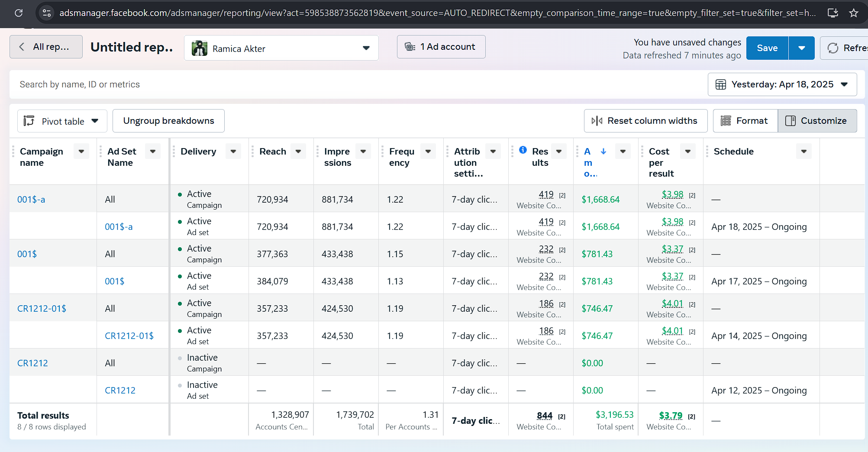Reload the page with browser refresh icon
Image resolution: width=868 pixels, height=452 pixels.
19,13
